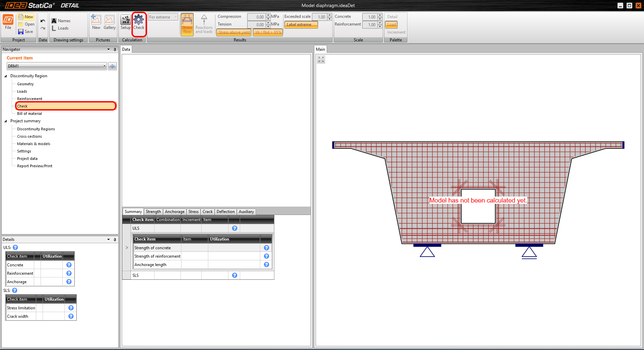Click the plus icon beside DRM1
This screenshot has height=350, width=644.
point(112,66)
